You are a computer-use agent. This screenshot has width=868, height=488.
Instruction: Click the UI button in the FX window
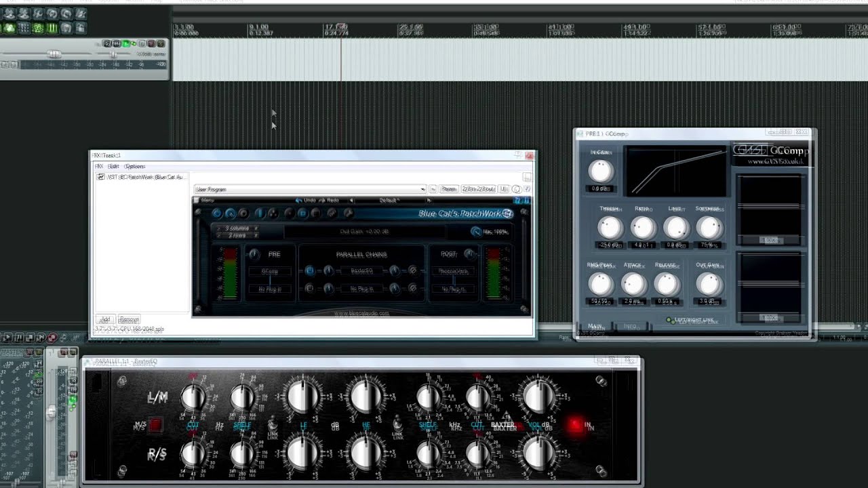(503, 189)
